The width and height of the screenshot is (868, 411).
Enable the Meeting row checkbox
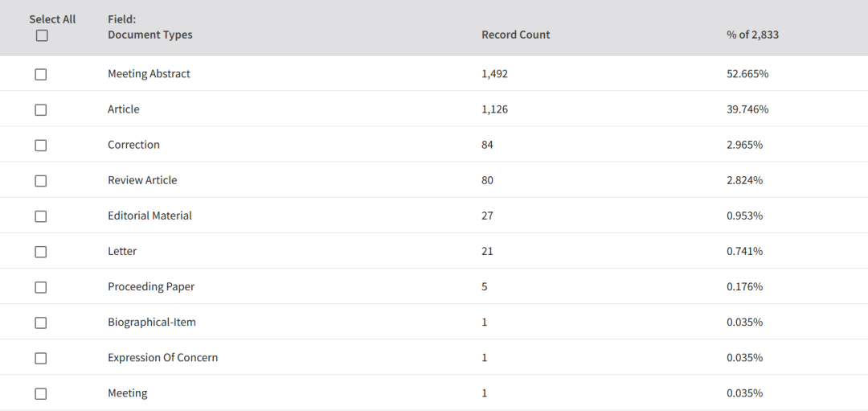[40, 394]
